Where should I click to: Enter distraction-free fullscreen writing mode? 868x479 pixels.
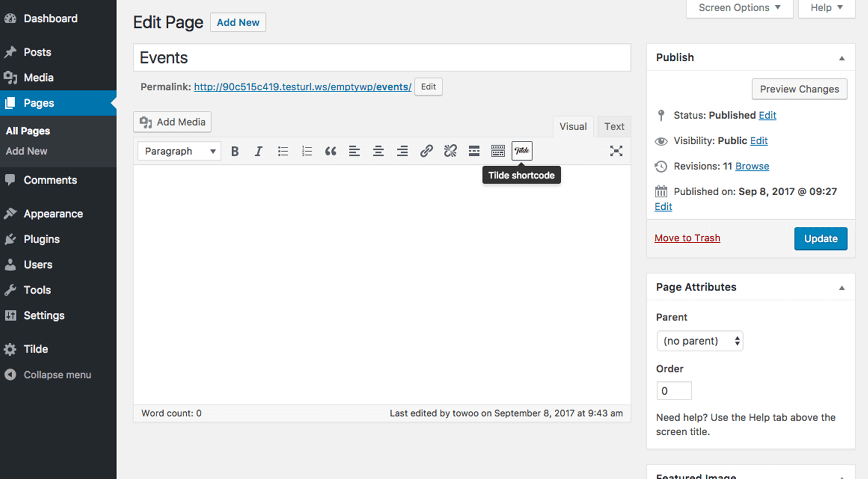[x=616, y=151]
